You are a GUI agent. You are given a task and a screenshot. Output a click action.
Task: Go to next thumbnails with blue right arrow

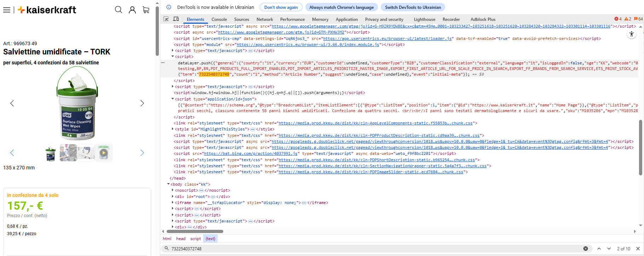click(x=142, y=153)
